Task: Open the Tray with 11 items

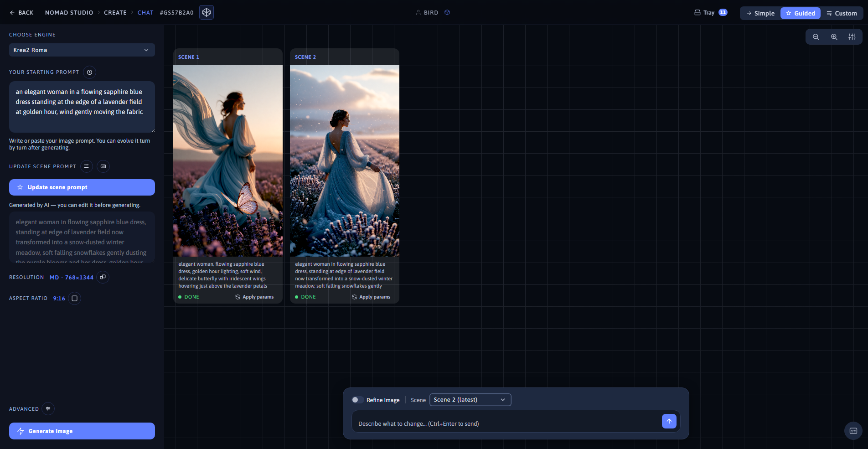Action: pyautogui.click(x=711, y=13)
